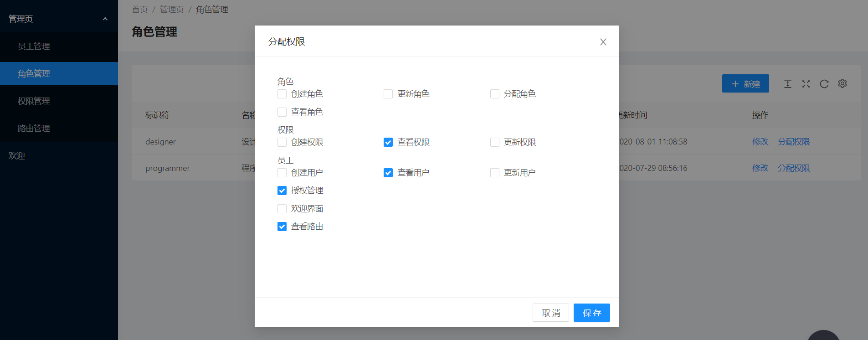868x340 pixels.
Task: Click the 权限 group label in dialog
Action: pos(285,130)
